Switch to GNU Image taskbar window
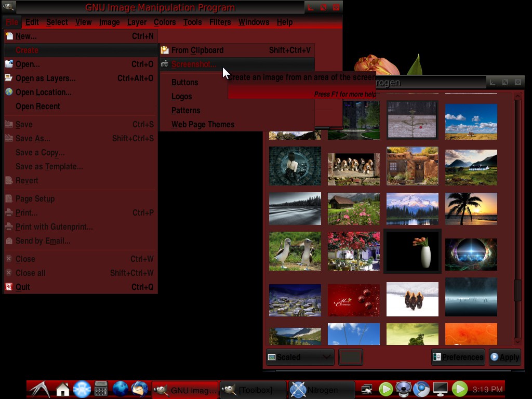This screenshot has height=399, width=532. [x=185, y=390]
